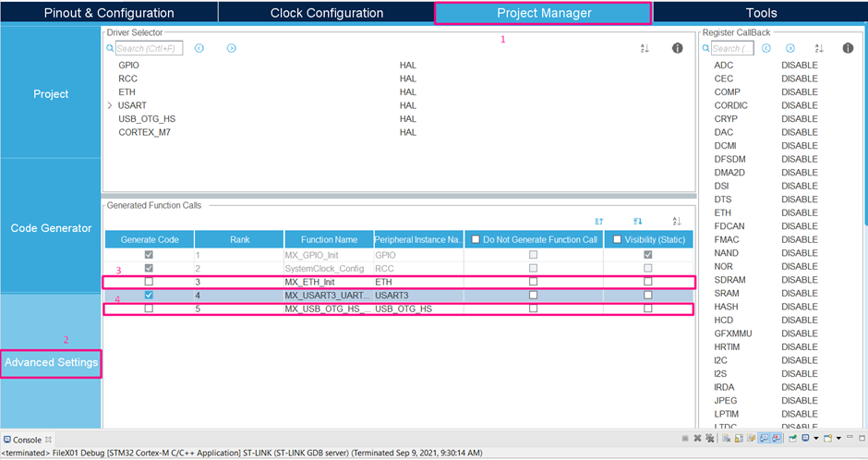The width and height of the screenshot is (868, 460).
Task: Open HAL driver dropdown for USB_OTG_HS
Action: coord(408,119)
